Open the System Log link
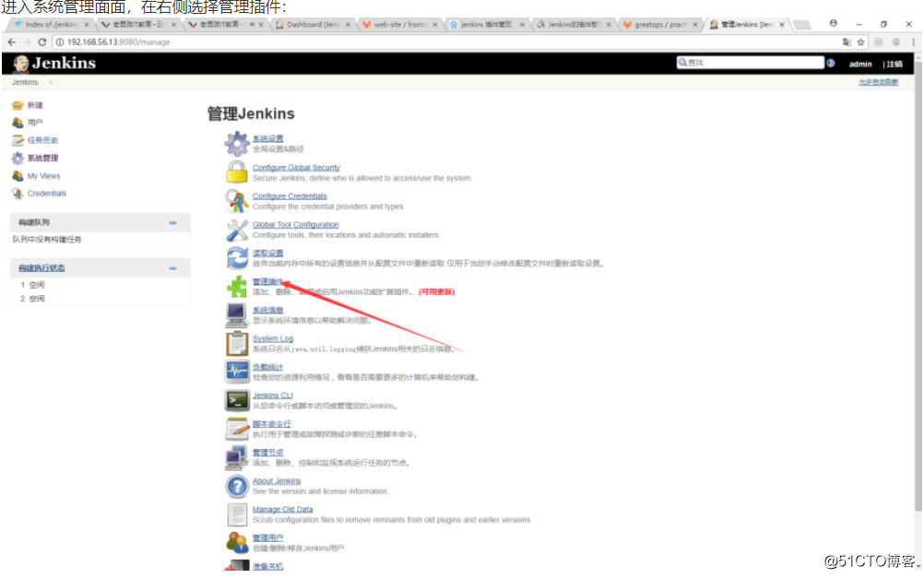The height and width of the screenshot is (578, 924). click(x=272, y=338)
